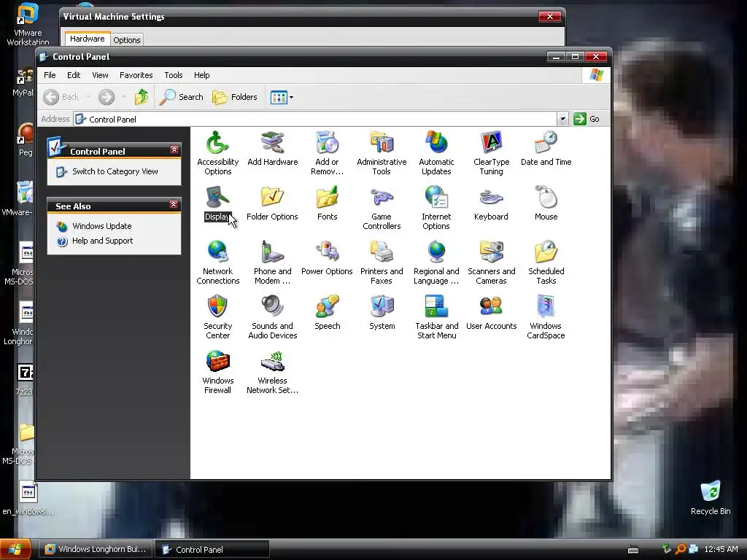Toggle the Folders pane button
Screen dimensions: 747x560
(235, 97)
